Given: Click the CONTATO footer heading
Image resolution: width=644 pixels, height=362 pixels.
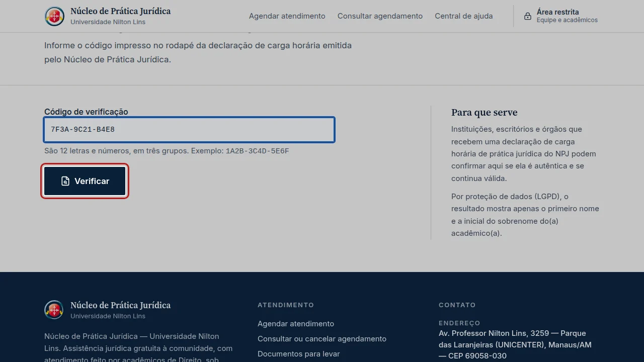Looking at the screenshot, I should pos(457,305).
